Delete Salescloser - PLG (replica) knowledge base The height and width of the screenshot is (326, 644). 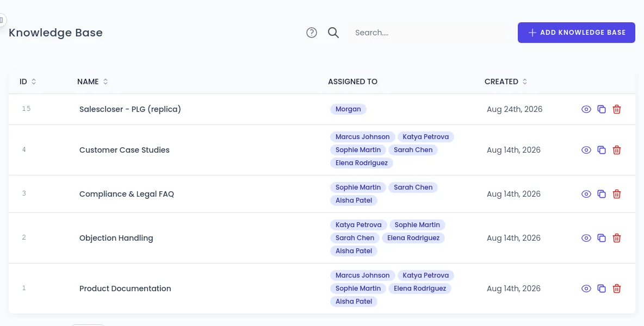[616, 109]
